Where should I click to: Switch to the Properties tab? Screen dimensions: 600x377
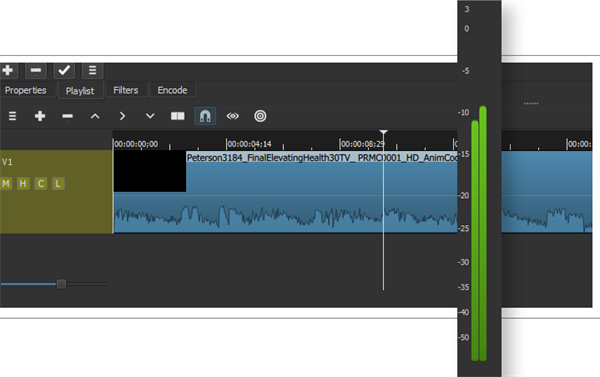26,90
